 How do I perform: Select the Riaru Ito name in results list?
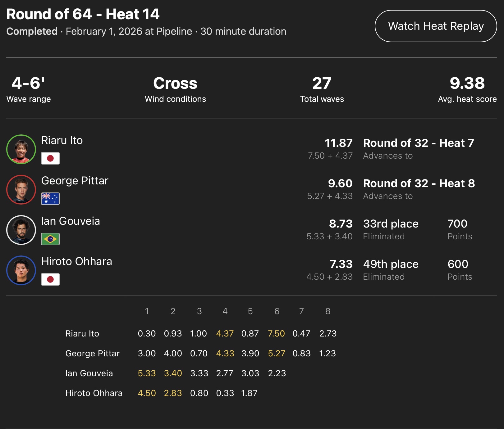click(62, 140)
